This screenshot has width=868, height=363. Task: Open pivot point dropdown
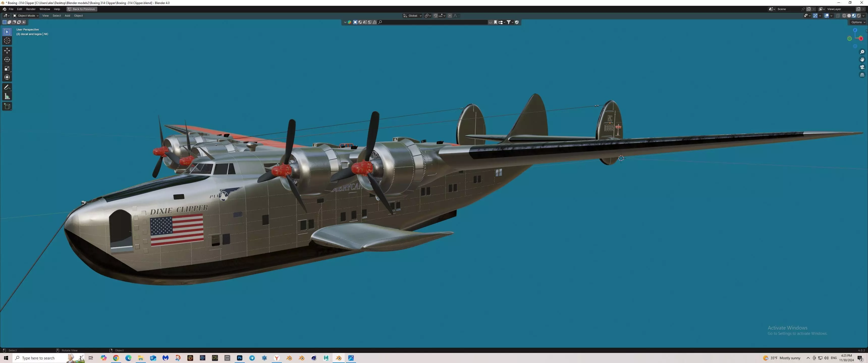pyautogui.click(x=428, y=15)
